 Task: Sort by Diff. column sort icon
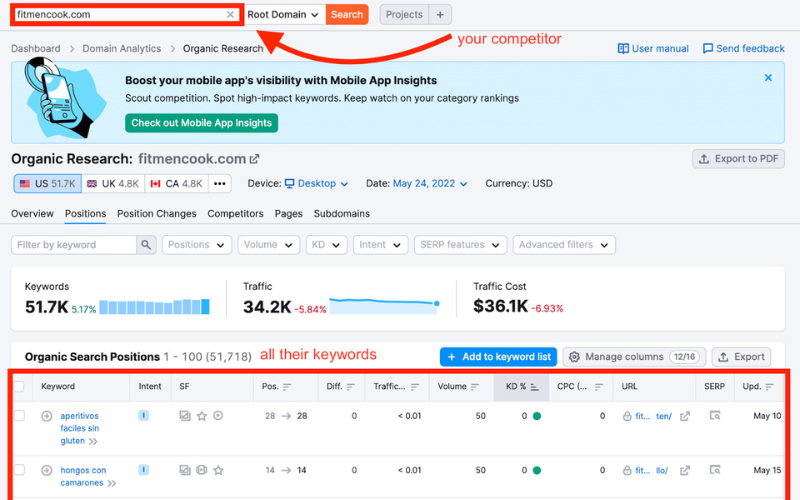(350, 387)
